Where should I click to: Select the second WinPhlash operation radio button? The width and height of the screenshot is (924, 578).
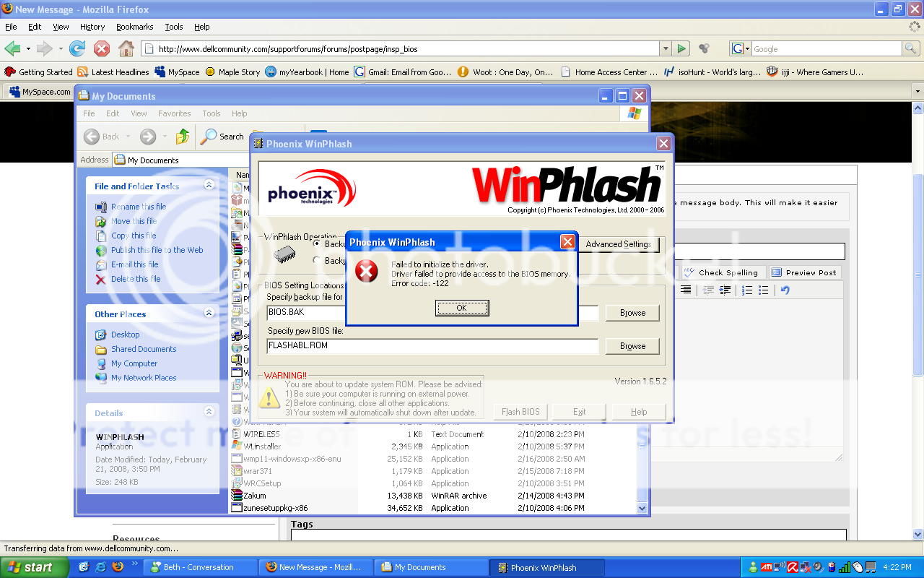click(317, 261)
